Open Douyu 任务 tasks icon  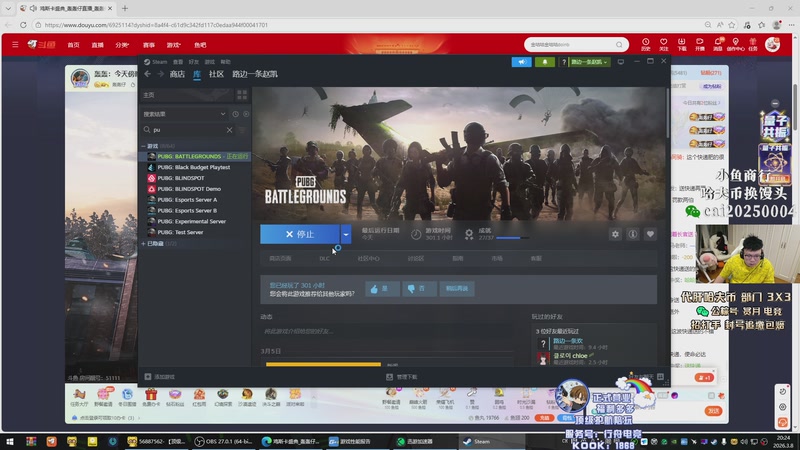[753, 44]
